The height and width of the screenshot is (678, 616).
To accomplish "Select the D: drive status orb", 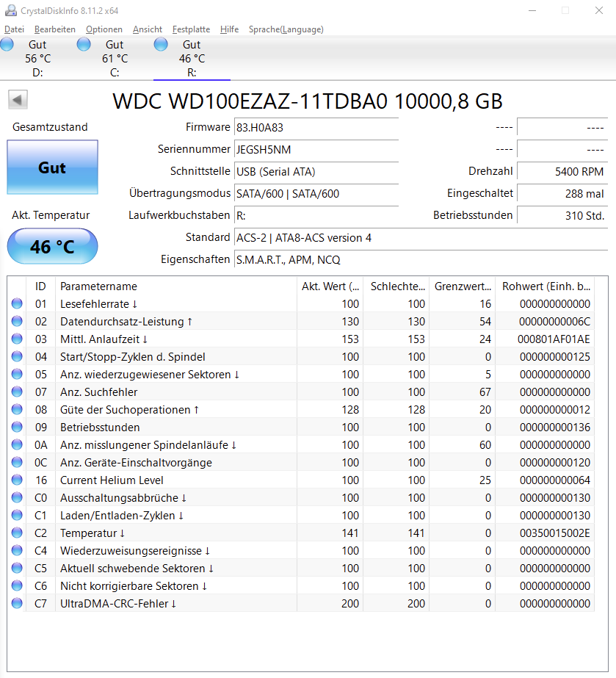I will coord(7,44).
